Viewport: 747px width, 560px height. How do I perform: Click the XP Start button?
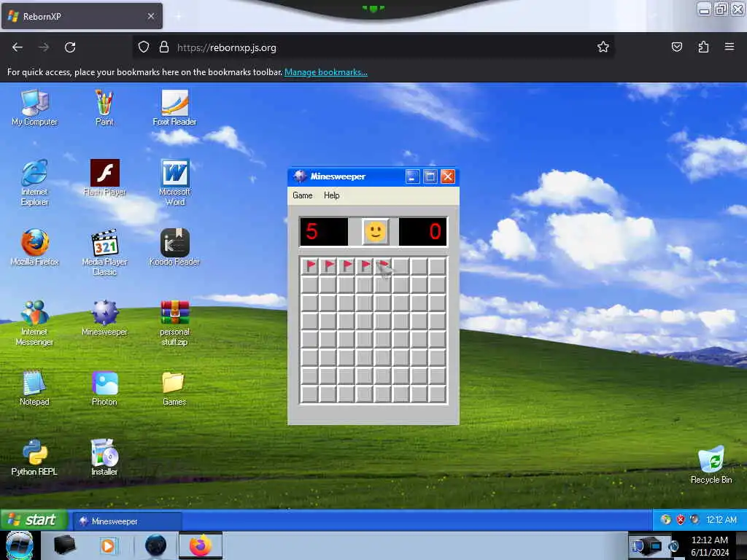point(34,519)
